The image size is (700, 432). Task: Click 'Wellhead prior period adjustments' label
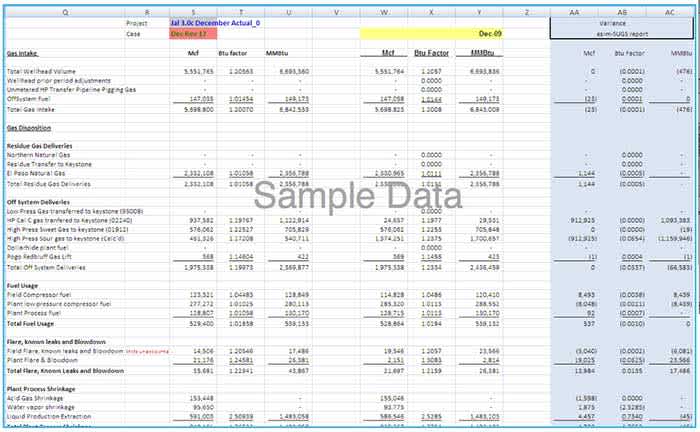(58, 81)
